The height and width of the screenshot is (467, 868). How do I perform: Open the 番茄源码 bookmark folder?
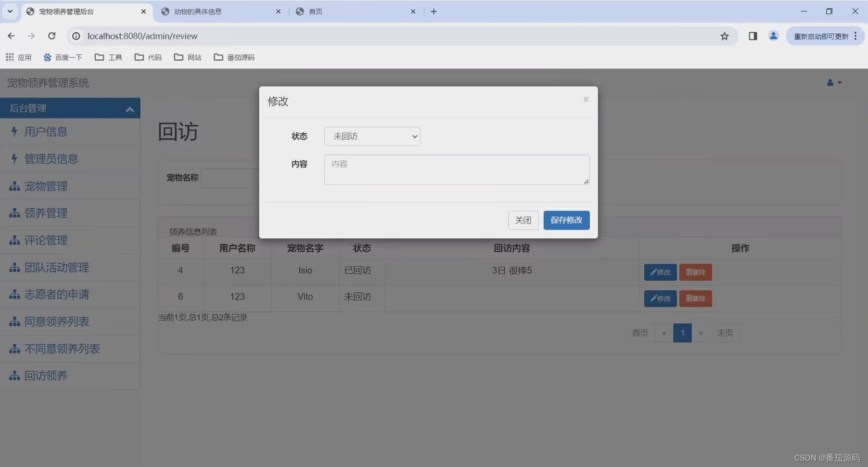234,57
